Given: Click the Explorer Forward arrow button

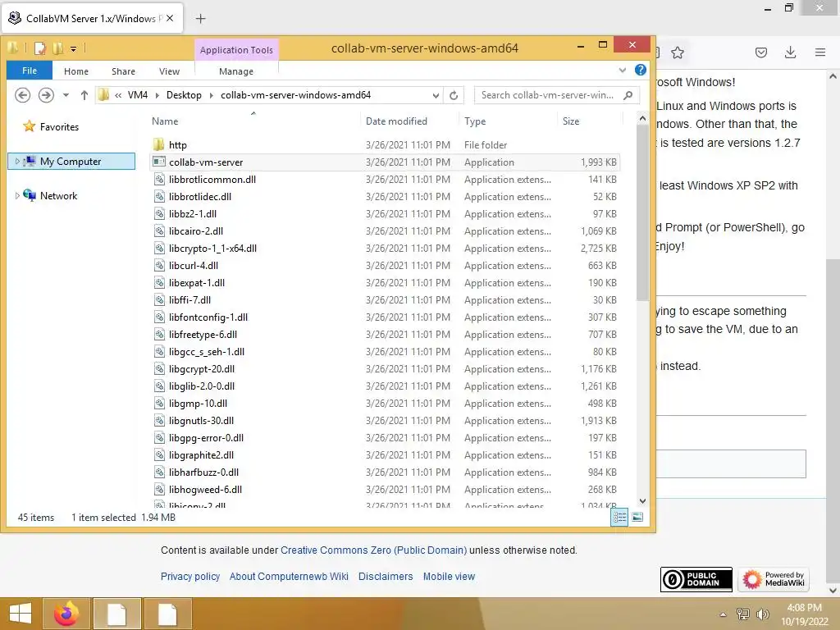Looking at the screenshot, I should point(46,95).
